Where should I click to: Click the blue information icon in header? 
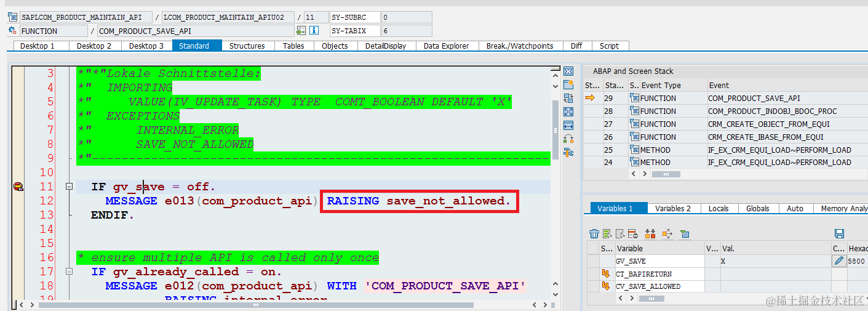tap(314, 31)
